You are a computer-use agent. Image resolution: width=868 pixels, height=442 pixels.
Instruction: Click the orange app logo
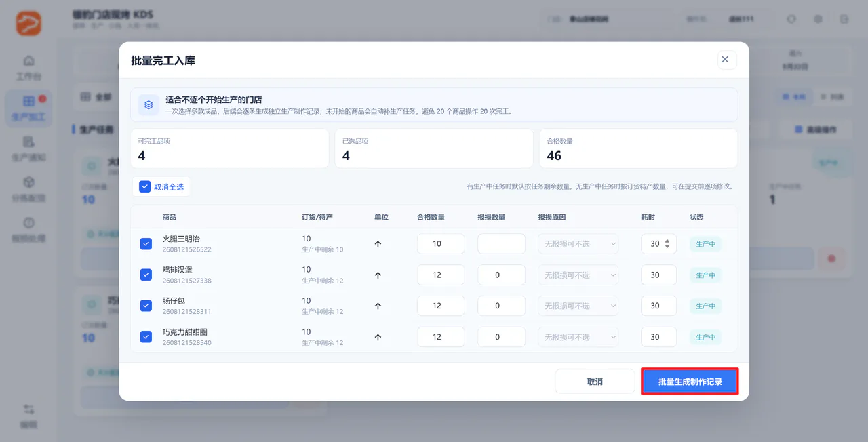(x=29, y=22)
